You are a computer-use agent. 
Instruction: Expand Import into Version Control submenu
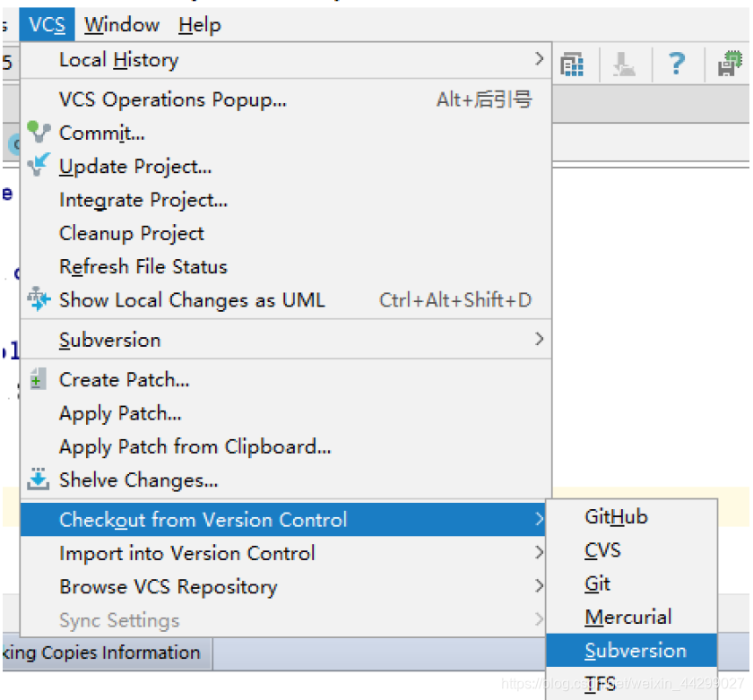[x=283, y=553]
